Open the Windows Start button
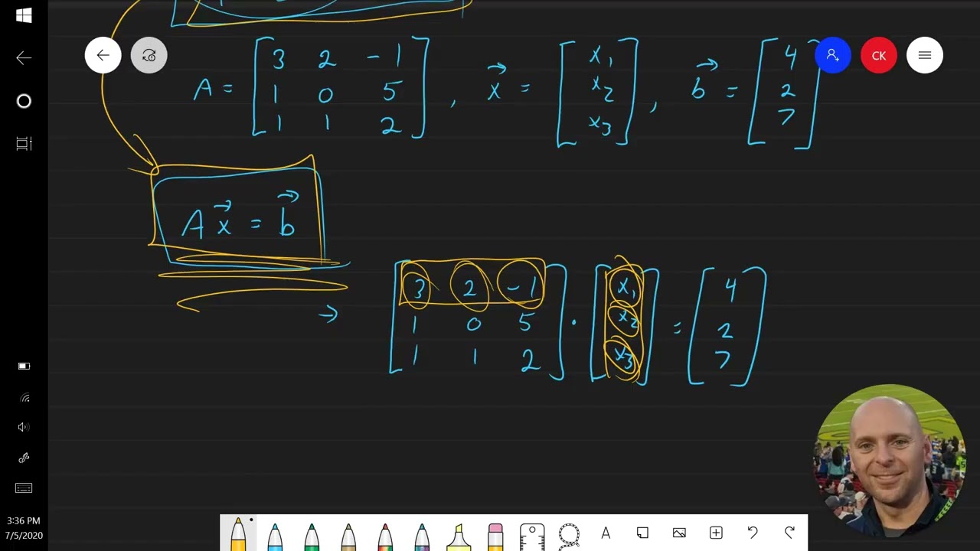980x551 pixels. (x=24, y=15)
